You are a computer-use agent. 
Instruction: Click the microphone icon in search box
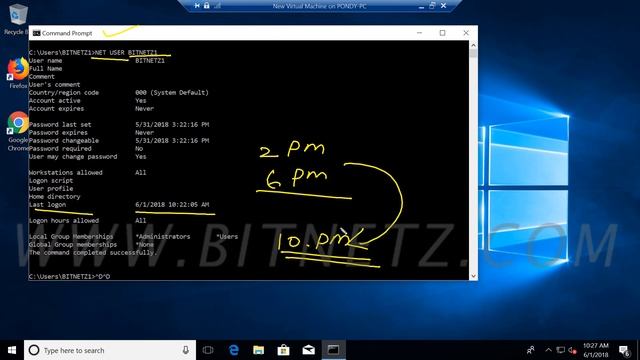[186, 350]
